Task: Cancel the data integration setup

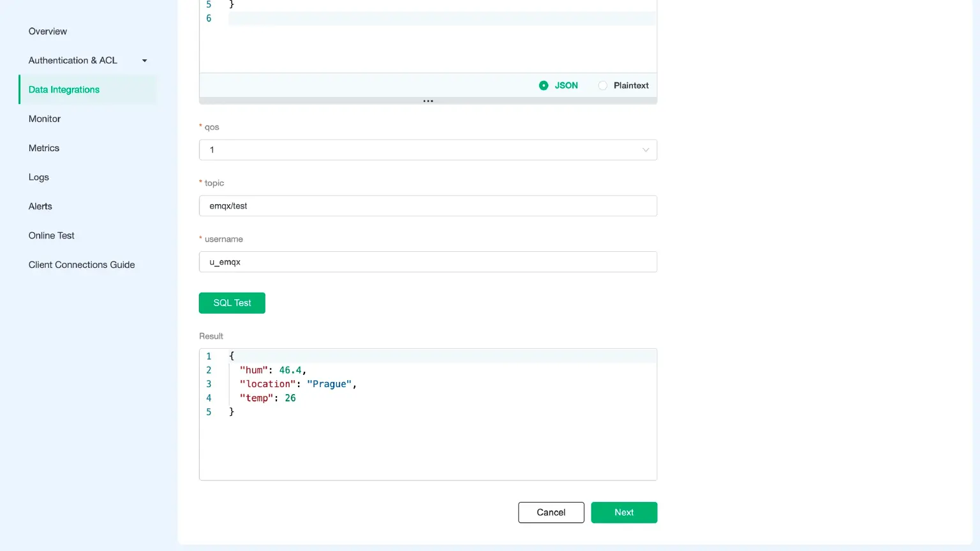Action: pos(551,512)
